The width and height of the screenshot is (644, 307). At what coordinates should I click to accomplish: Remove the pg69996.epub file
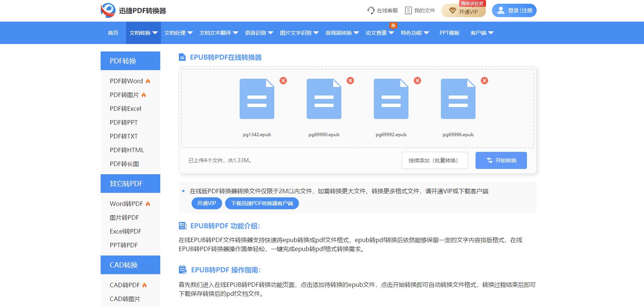tap(484, 81)
